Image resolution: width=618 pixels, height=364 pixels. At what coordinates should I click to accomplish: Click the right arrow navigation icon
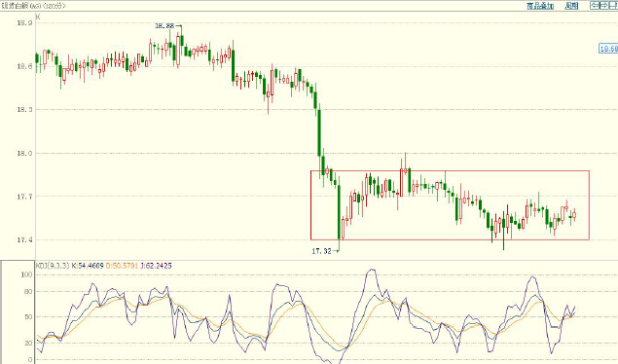(x=603, y=5)
